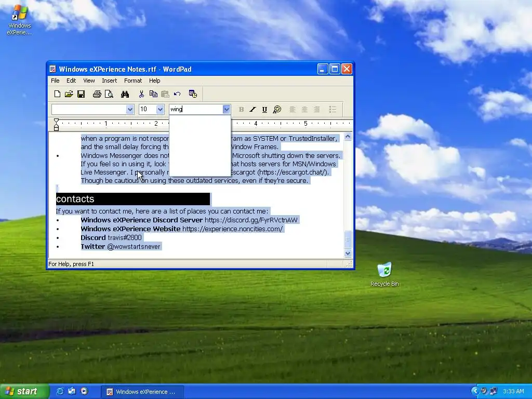Viewport: 532px width, 399px height.
Task: Copy selection using toolbar Copy icon
Action: tap(153, 94)
